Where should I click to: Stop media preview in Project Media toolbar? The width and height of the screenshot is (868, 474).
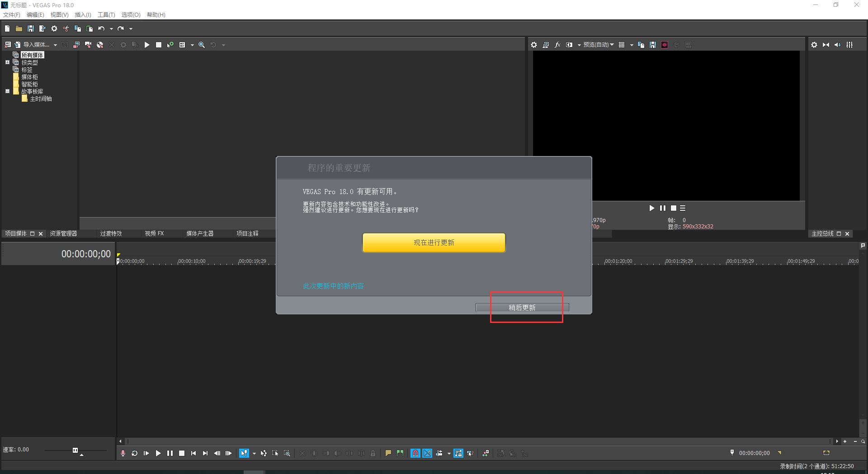pos(159,45)
